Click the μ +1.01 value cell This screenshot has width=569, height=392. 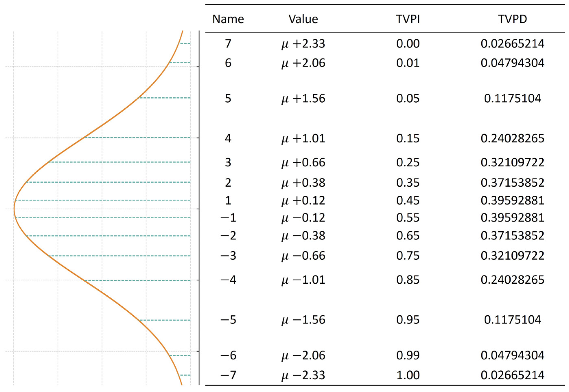(303, 138)
